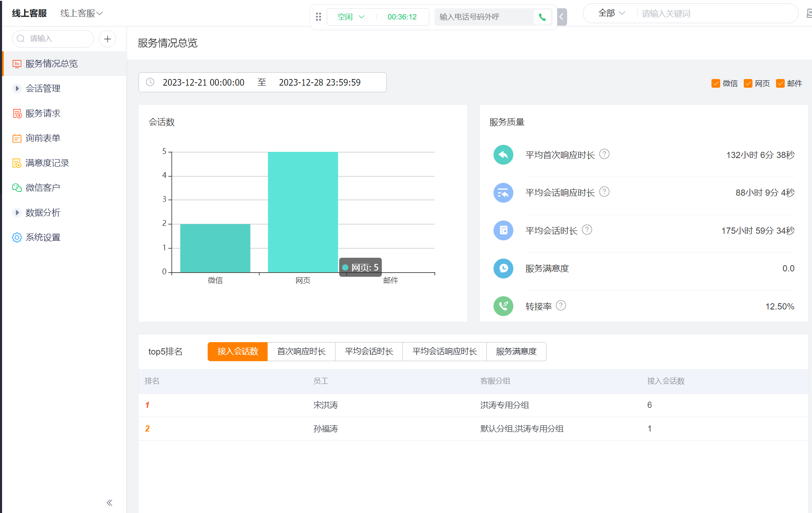The image size is (812, 513).
Task: Click the 系统设置 gear icon
Action: (17, 237)
